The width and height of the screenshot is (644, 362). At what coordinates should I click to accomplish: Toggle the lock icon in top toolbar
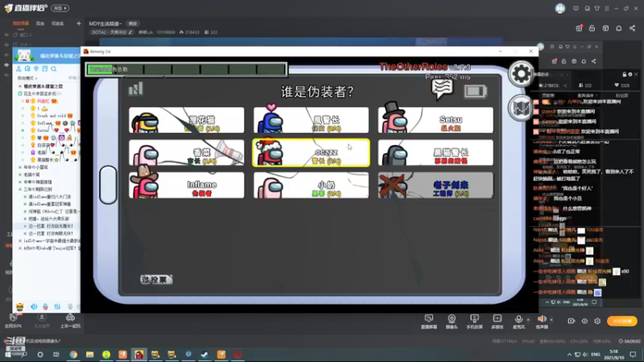[592, 28]
